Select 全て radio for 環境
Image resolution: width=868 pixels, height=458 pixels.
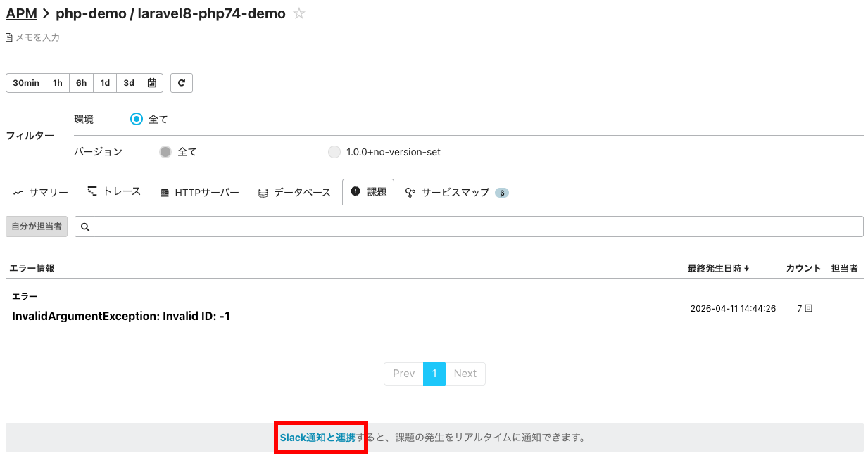[x=137, y=119]
